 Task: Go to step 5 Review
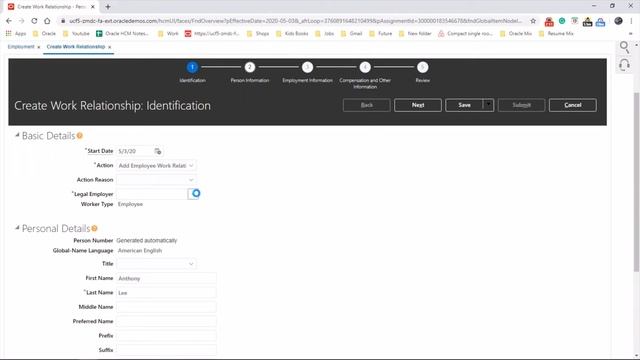pyautogui.click(x=422, y=67)
